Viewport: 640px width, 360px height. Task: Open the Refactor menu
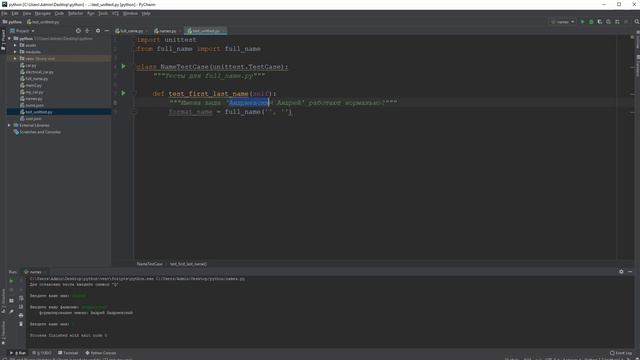[76, 13]
